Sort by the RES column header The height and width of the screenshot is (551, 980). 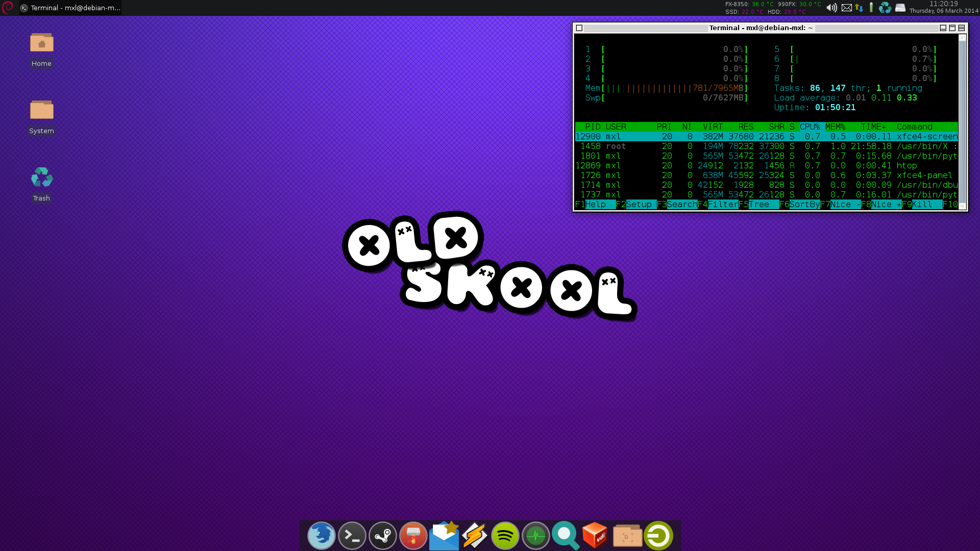click(x=746, y=127)
